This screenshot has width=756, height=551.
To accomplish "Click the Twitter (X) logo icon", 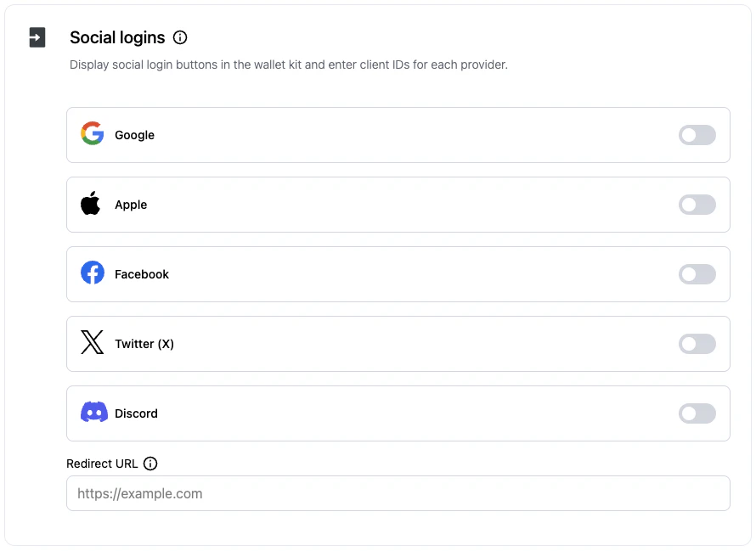I will point(92,342).
